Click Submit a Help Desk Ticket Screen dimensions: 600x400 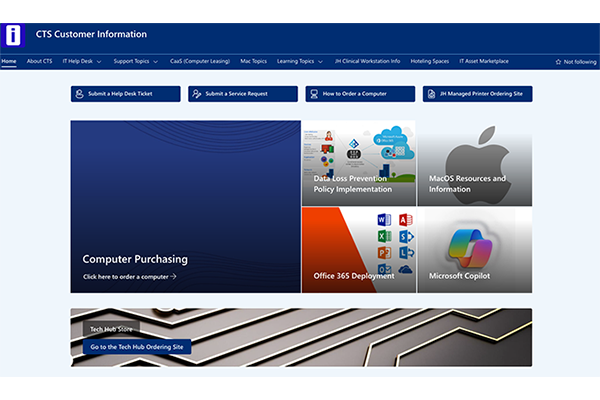(126, 94)
